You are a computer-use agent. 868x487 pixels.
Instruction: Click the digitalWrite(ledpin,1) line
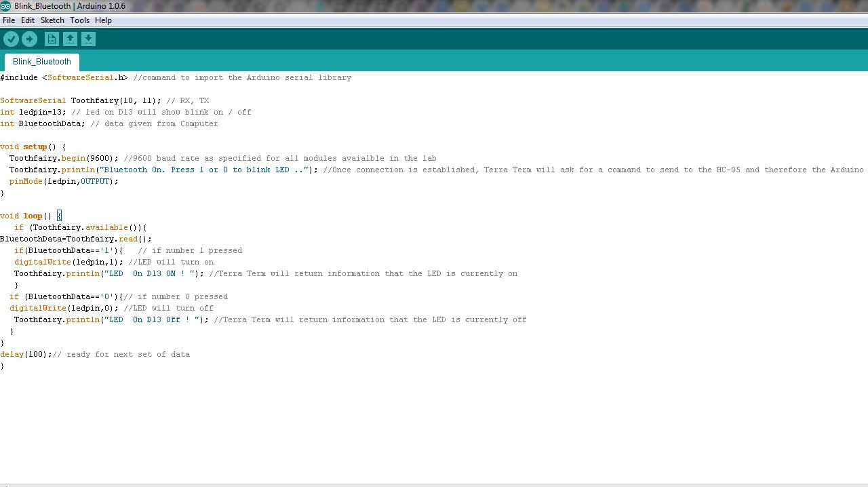click(114, 262)
